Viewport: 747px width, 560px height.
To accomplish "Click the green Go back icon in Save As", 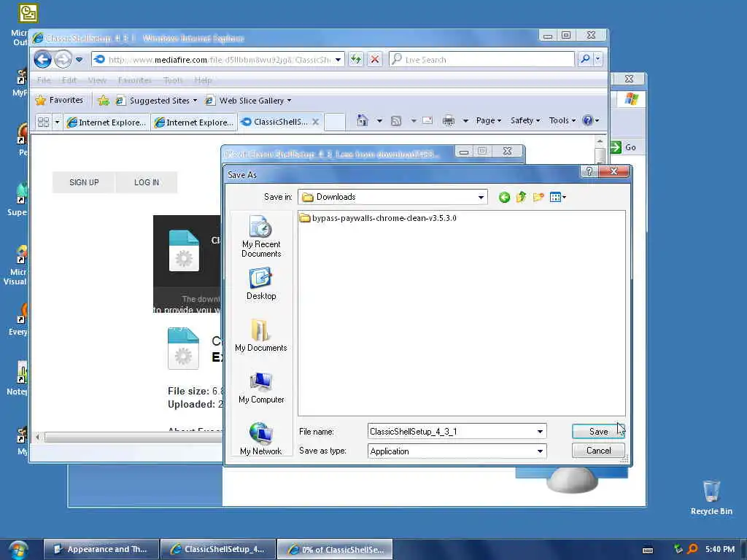I will [x=504, y=197].
